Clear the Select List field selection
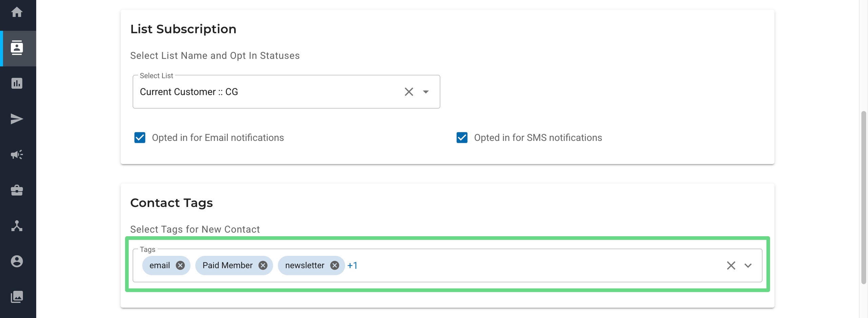The image size is (868, 318). pyautogui.click(x=409, y=92)
